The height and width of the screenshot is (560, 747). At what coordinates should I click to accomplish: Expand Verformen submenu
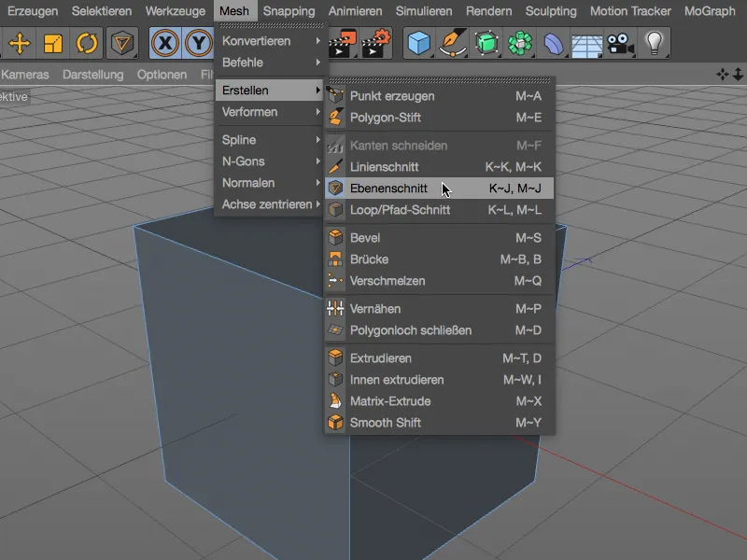[270, 112]
